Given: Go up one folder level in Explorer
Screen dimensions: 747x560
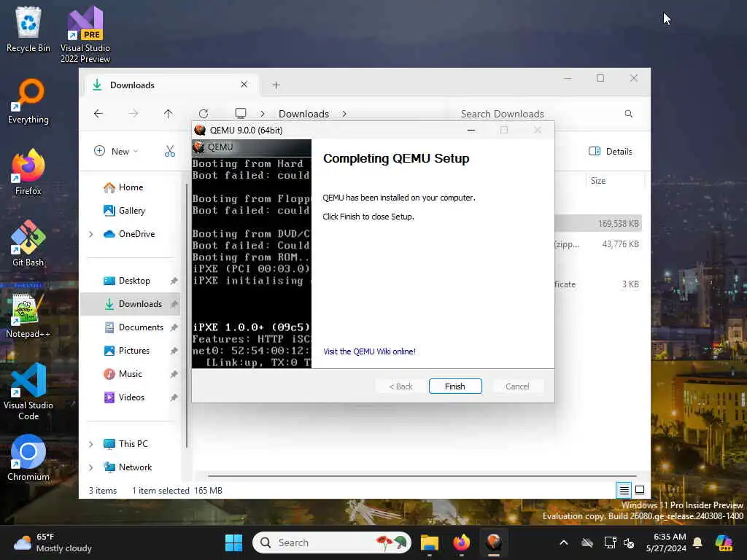Looking at the screenshot, I should [169, 113].
